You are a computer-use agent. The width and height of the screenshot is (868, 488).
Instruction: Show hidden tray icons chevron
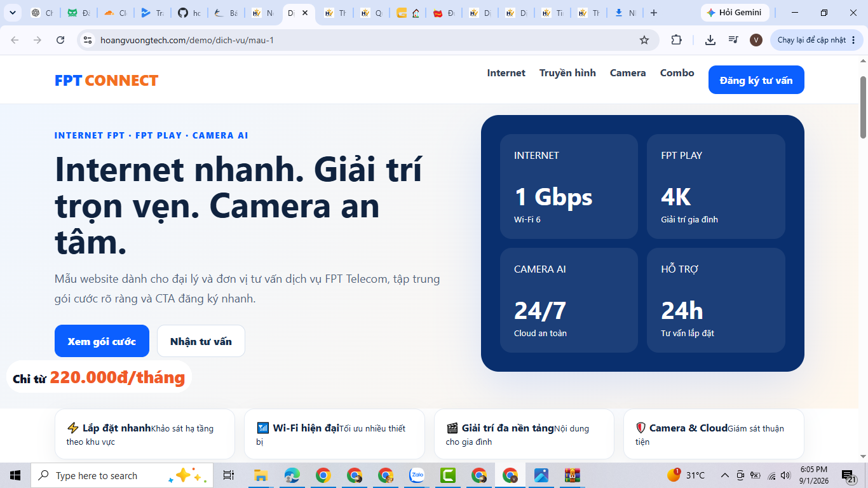click(x=724, y=475)
